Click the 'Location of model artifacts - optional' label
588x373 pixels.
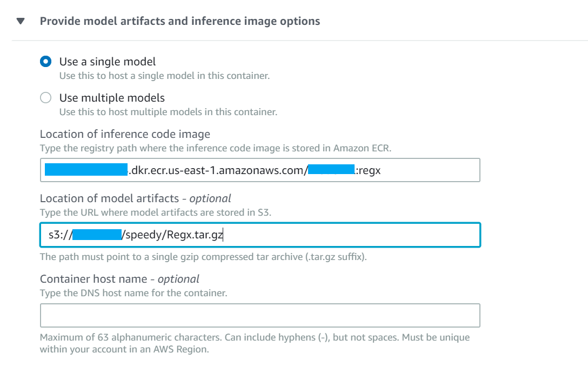(x=135, y=198)
